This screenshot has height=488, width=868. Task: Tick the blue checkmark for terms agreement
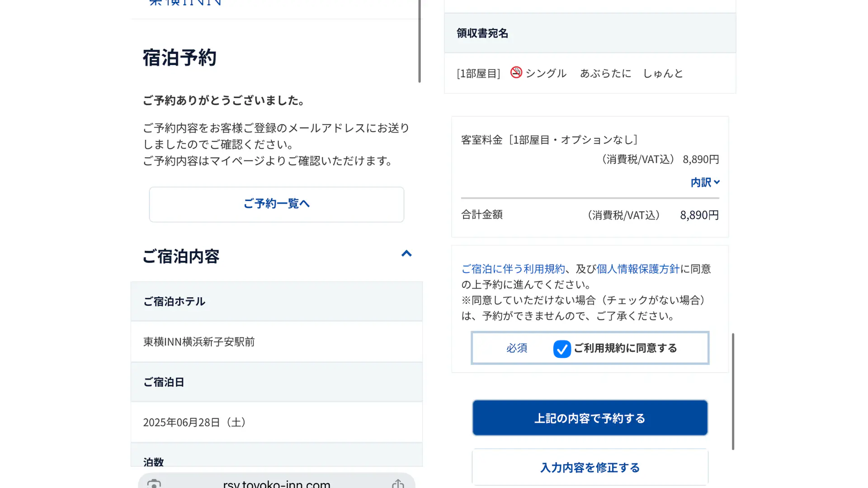pos(562,349)
